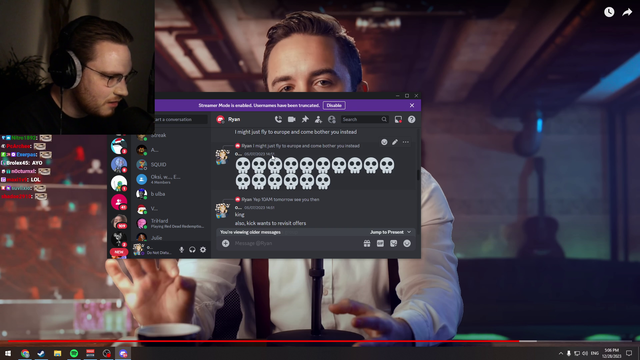Screen dimensions: 640x360
Task: Open File Explorer from the taskbar
Action: pyautogui.click(x=58, y=353)
